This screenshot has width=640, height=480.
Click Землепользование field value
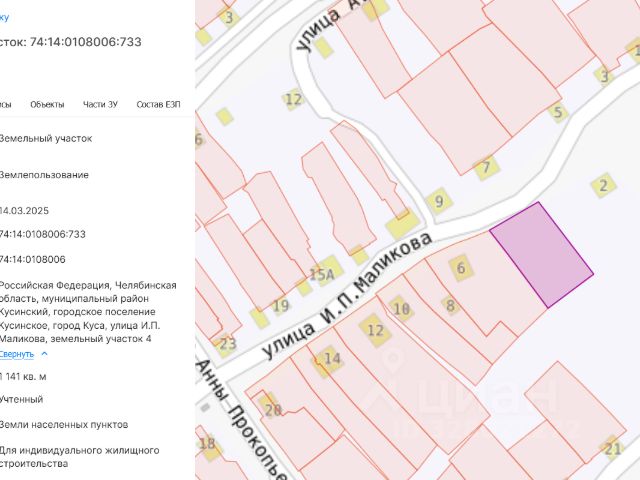tap(44, 175)
